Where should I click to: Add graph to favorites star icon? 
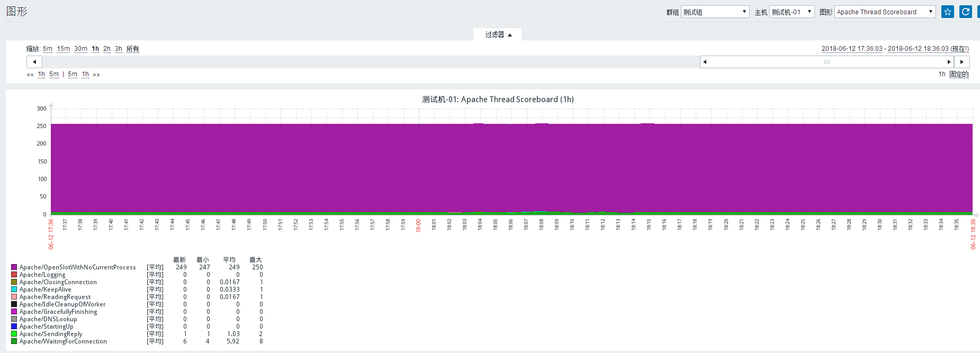(948, 12)
